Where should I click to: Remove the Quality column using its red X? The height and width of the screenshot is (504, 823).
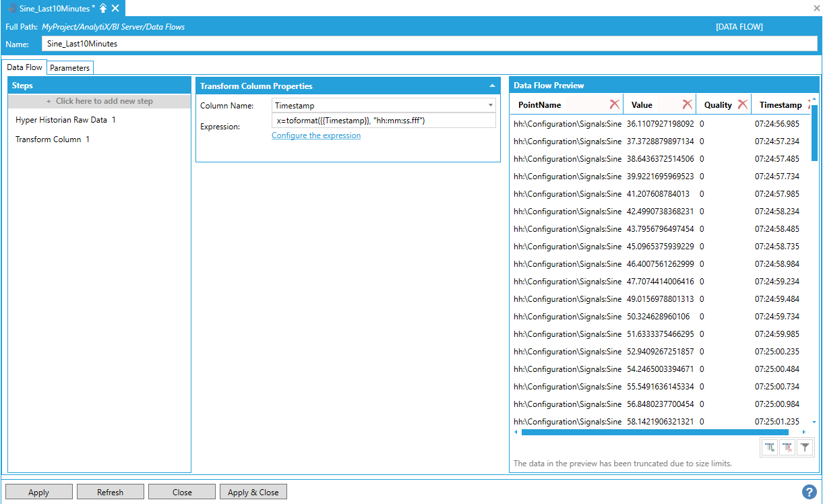[742, 104]
